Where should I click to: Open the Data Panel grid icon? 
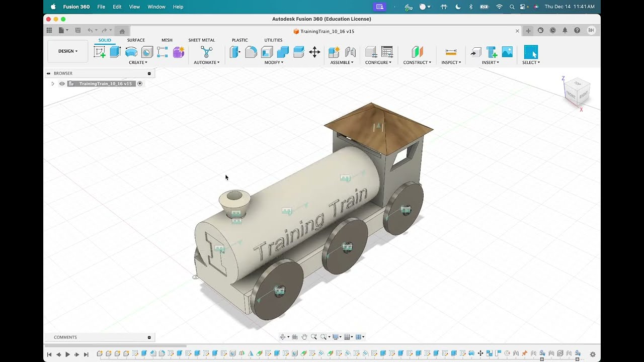point(49,31)
